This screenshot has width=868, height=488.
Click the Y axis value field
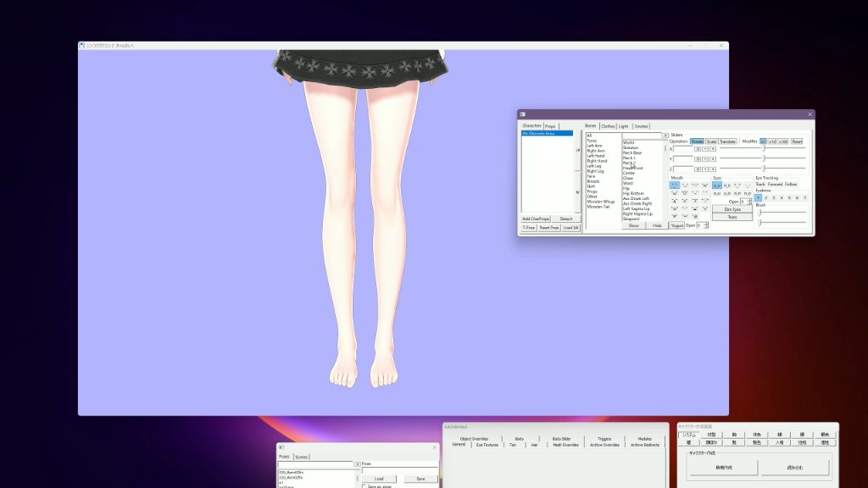pyautogui.click(x=683, y=158)
